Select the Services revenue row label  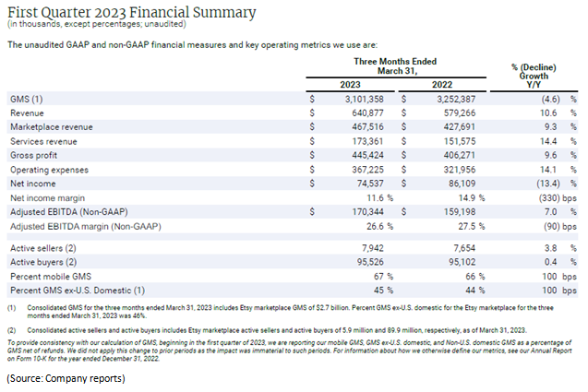pyautogui.click(x=43, y=141)
